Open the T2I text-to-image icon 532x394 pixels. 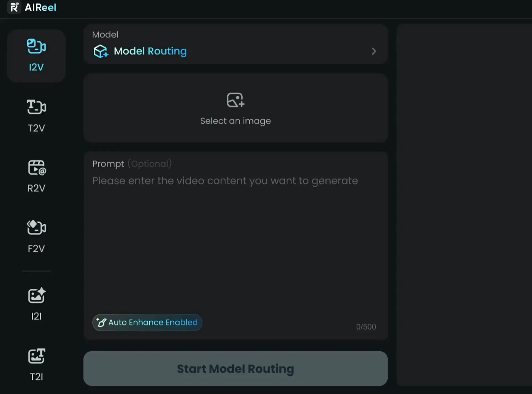(37, 356)
